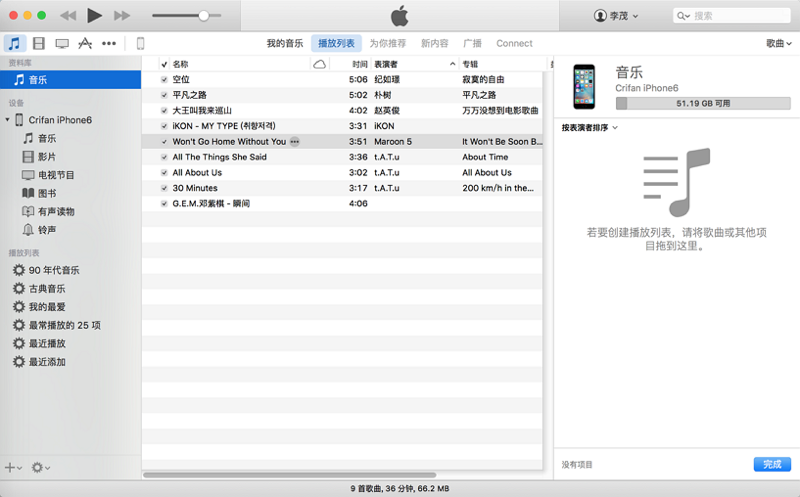
Task: Click the iCloud status column header
Action: pyautogui.click(x=320, y=64)
